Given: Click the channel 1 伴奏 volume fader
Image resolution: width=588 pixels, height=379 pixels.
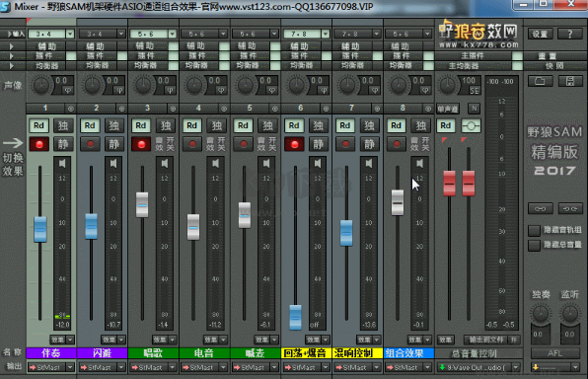Looking at the screenshot, I should click(x=40, y=229).
